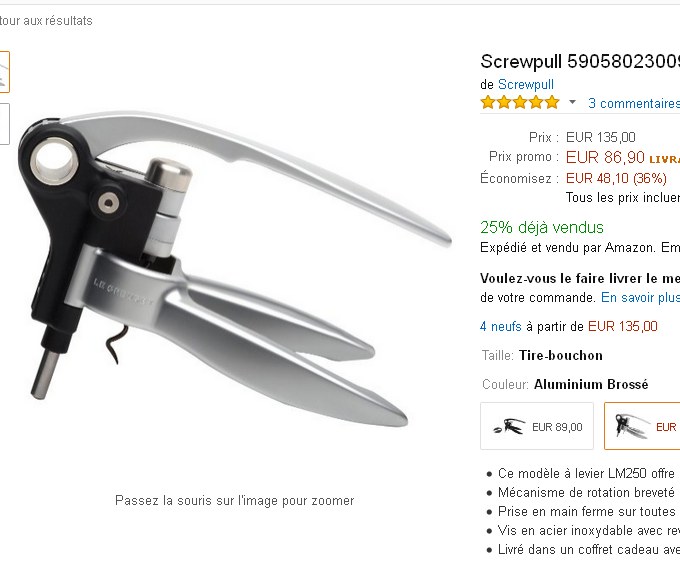Choose the selected Aluminium Brossé variant swatch
Viewport: 680px width, 562px height.
point(642,426)
